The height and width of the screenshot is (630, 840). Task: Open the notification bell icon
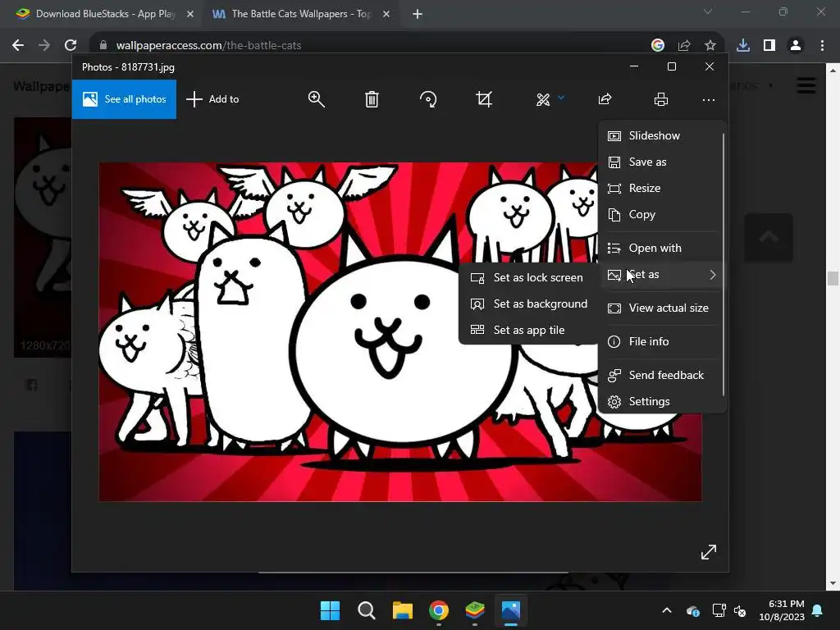pos(818,610)
